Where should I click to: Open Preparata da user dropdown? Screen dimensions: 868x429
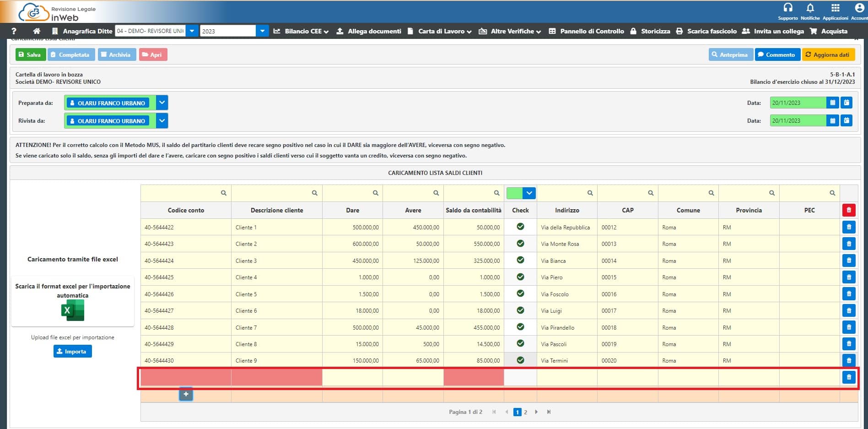tap(162, 103)
